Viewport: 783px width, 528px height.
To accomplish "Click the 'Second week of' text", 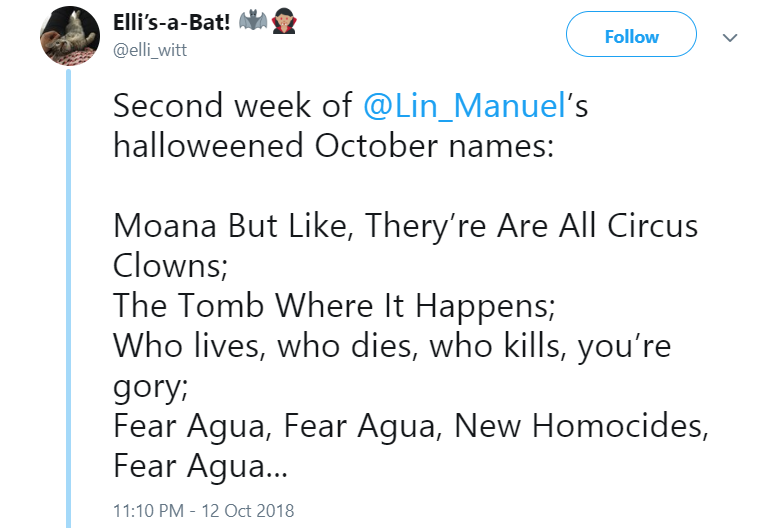I will coord(232,106).
